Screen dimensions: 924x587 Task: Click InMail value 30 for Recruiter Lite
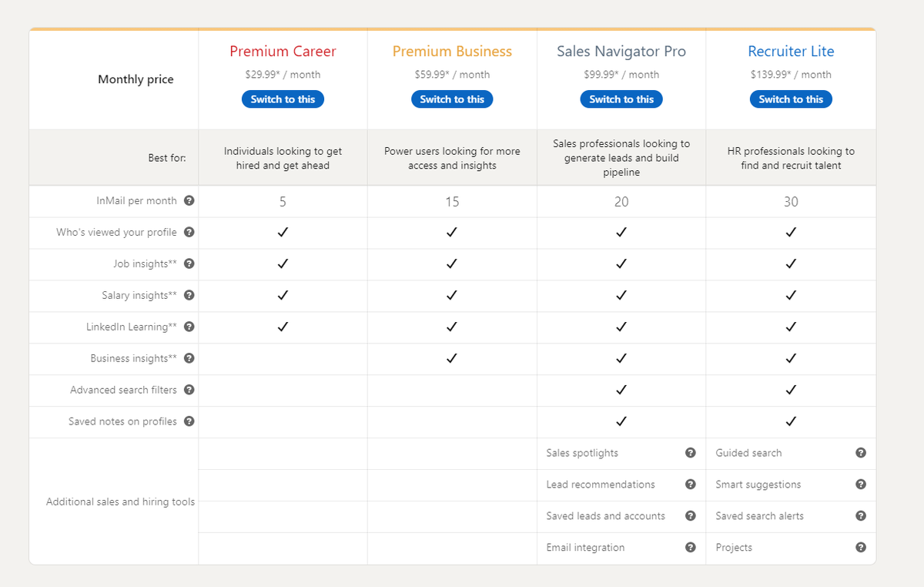(x=791, y=202)
